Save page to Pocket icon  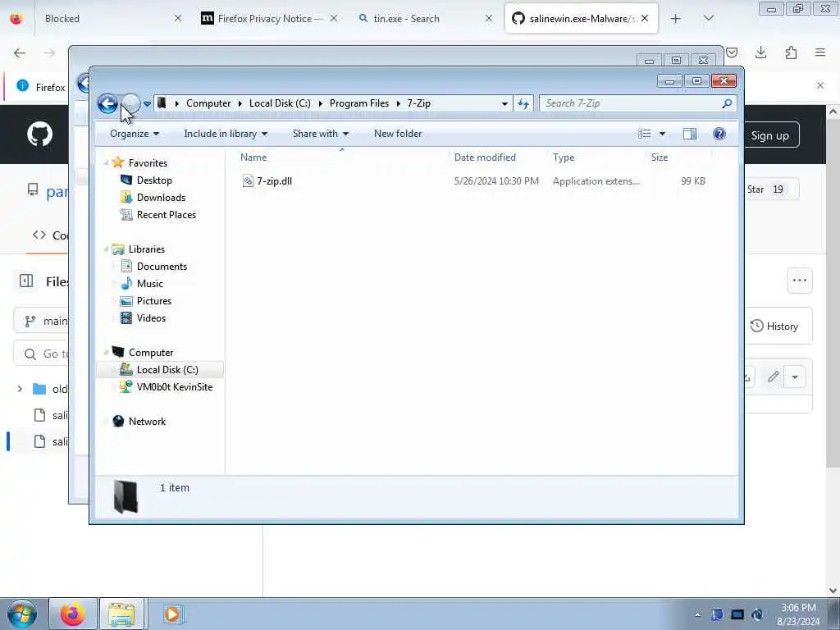[732, 52]
